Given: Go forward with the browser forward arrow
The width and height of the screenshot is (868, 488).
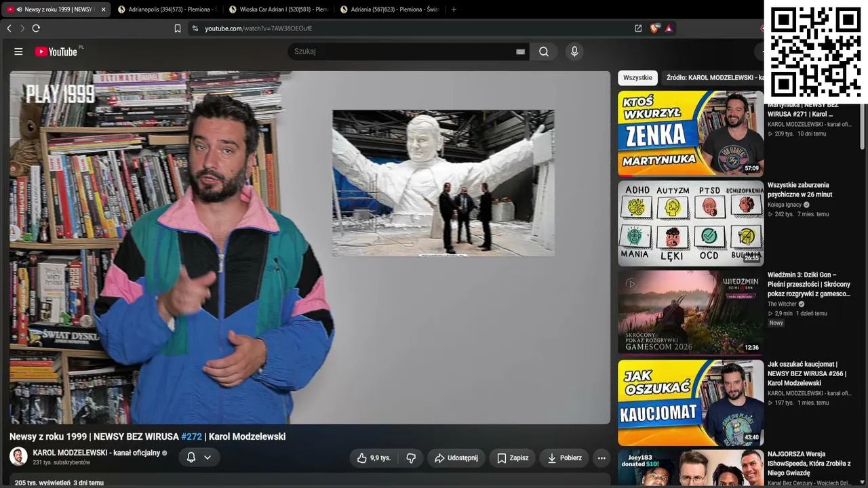Looking at the screenshot, I should click(x=22, y=28).
